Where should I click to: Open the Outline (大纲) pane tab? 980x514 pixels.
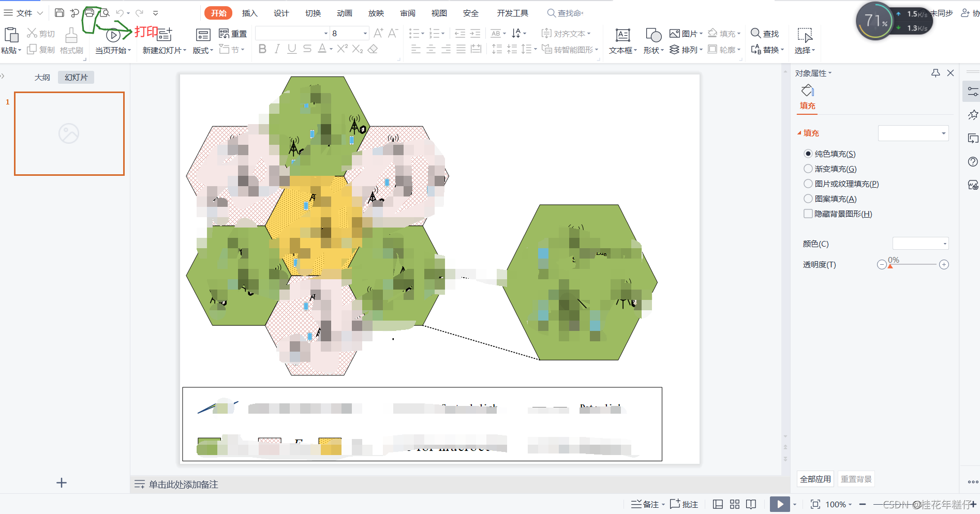pos(42,77)
